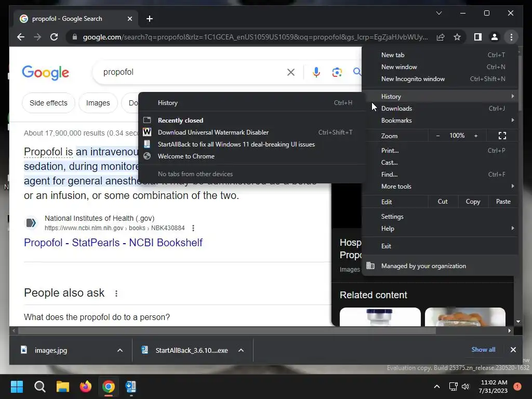Click Copy in the Edit row

coord(473,202)
